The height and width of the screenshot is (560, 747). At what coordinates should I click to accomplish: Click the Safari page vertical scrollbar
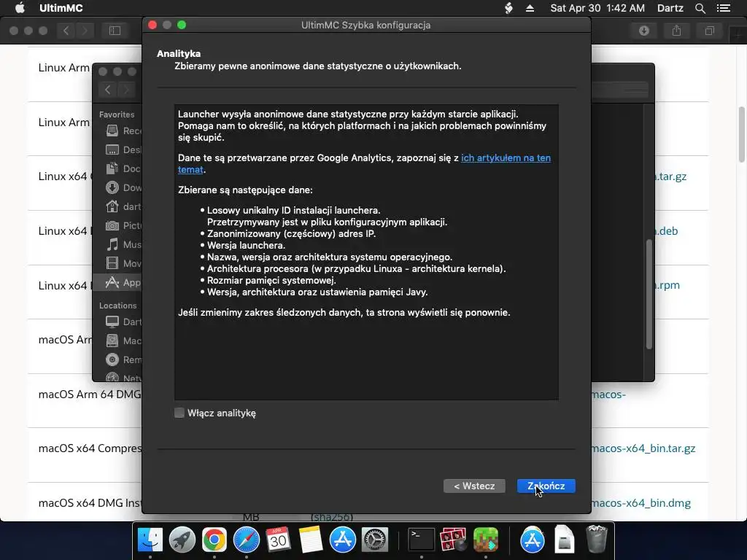pos(741,134)
